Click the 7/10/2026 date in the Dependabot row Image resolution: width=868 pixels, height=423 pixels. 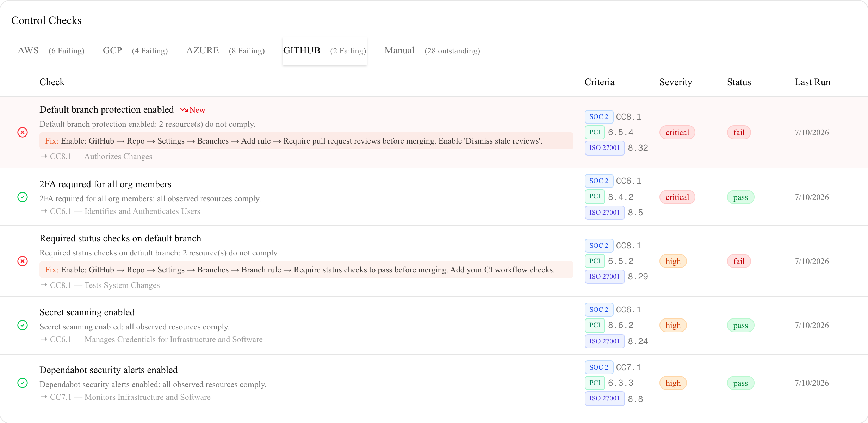tap(812, 383)
